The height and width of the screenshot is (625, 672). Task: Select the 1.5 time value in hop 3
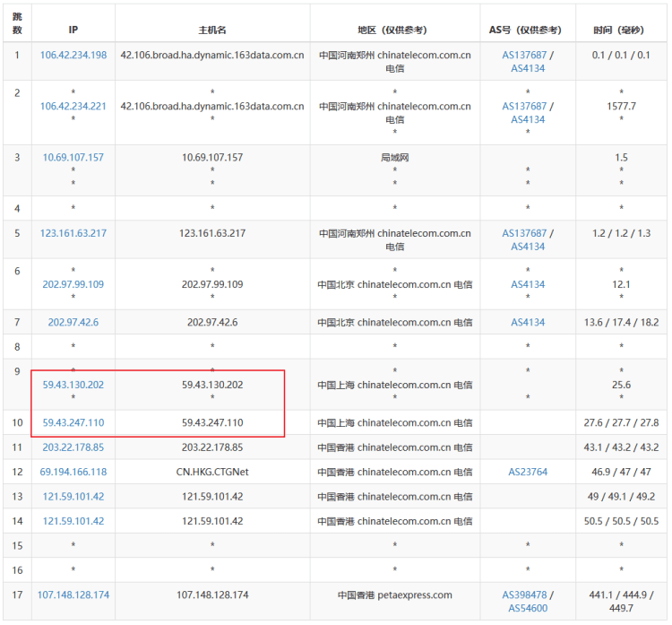(x=621, y=158)
